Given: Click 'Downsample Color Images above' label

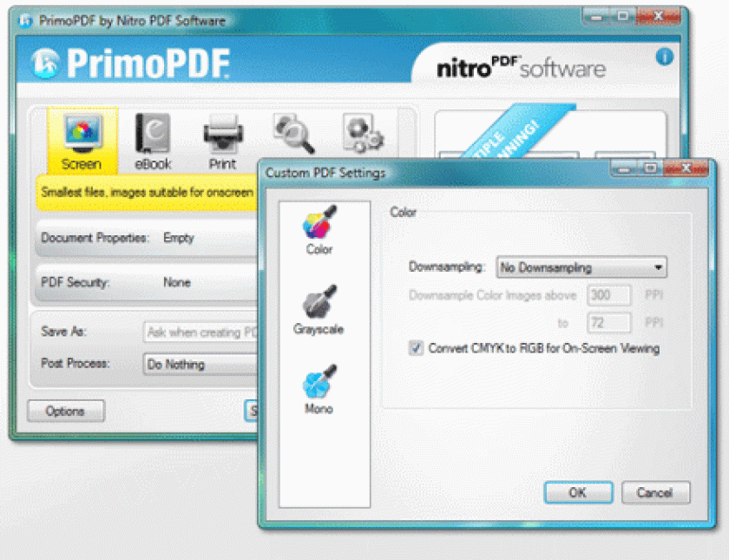Looking at the screenshot, I should 492,295.
